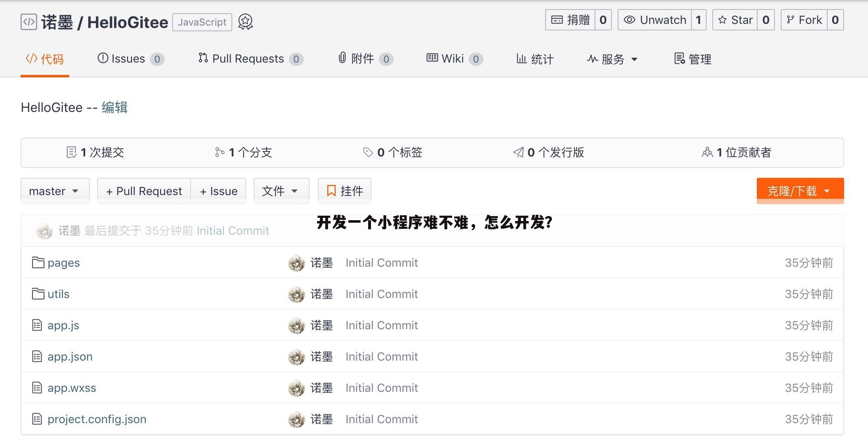The height and width of the screenshot is (447, 868).
Task: Click the avatar in the app.json row
Action: click(296, 357)
